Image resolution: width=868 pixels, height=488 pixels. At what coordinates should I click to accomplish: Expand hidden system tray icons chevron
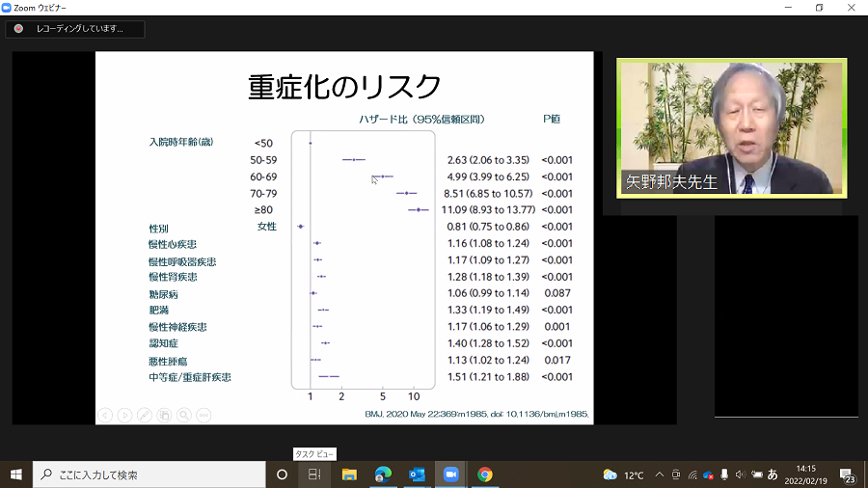(x=660, y=474)
